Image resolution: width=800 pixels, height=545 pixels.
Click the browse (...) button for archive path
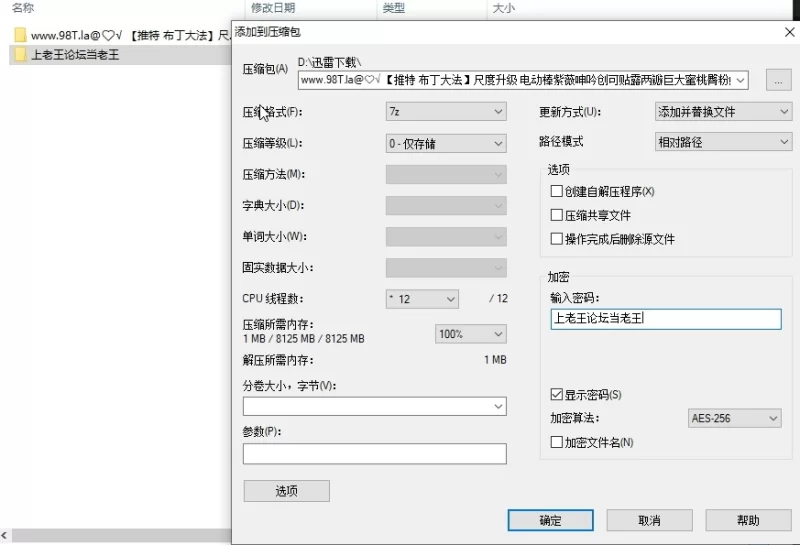[779, 79]
